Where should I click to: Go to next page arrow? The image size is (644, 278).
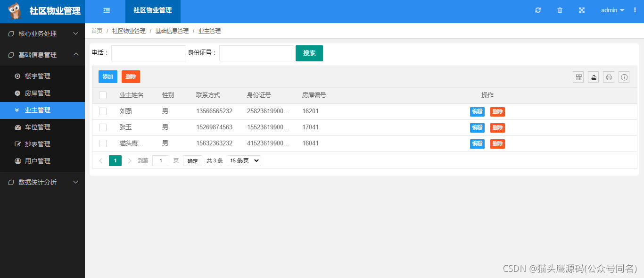point(130,160)
